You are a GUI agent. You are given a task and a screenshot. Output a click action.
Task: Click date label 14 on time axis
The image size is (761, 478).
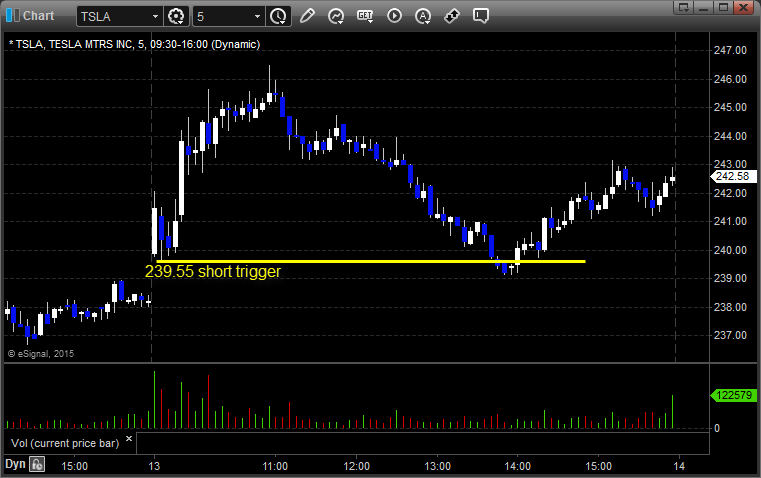(679, 466)
